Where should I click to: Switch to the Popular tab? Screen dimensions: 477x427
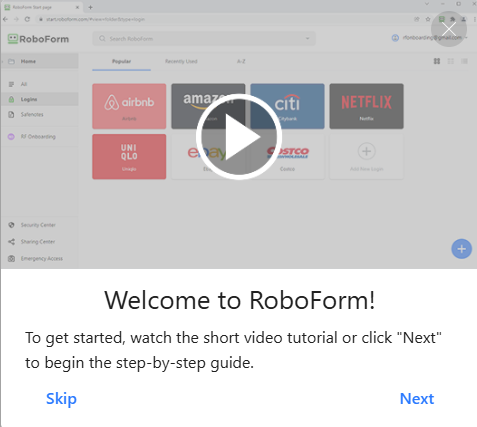coord(121,61)
